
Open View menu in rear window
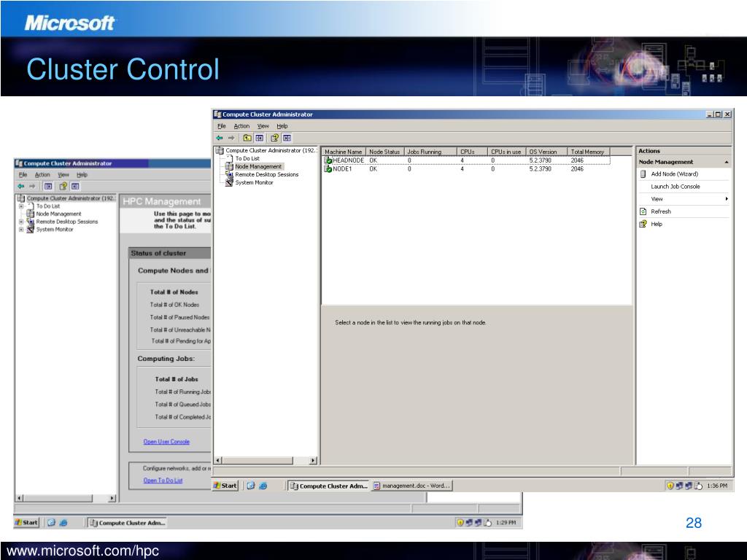tap(63, 175)
